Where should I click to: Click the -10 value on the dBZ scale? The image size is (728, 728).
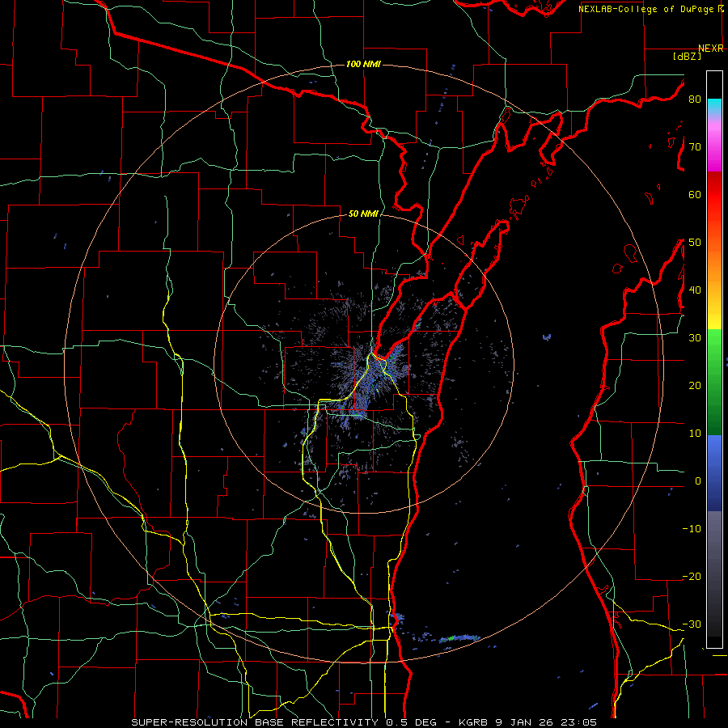tap(692, 529)
